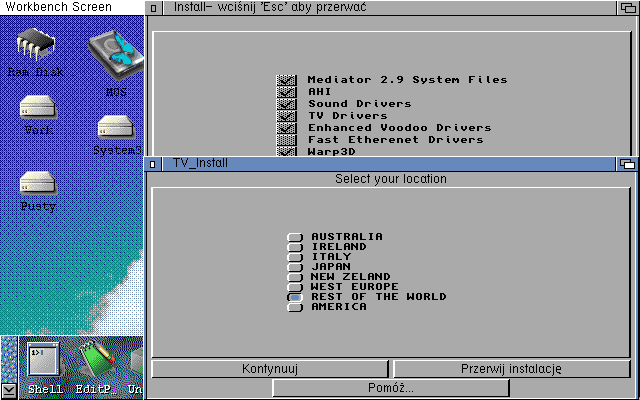The image size is (640, 400).
Task: Select JAPAN location radio button
Action: 295,267
